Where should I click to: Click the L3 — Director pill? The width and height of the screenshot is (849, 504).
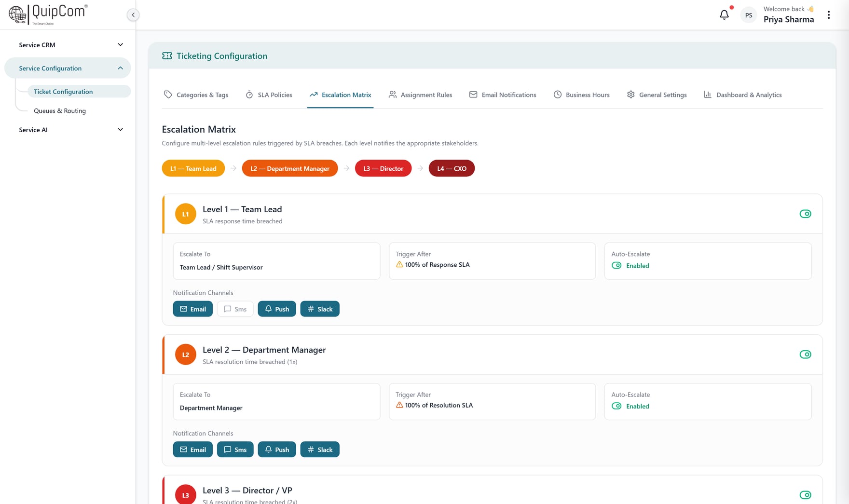pyautogui.click(x=383, y=168)
